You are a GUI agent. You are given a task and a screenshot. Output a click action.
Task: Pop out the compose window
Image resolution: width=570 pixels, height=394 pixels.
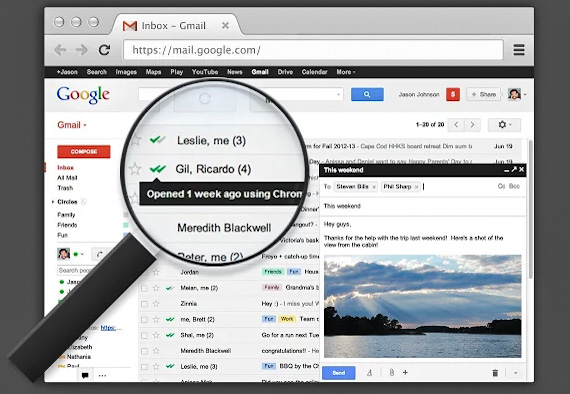[x=514, y=169]
